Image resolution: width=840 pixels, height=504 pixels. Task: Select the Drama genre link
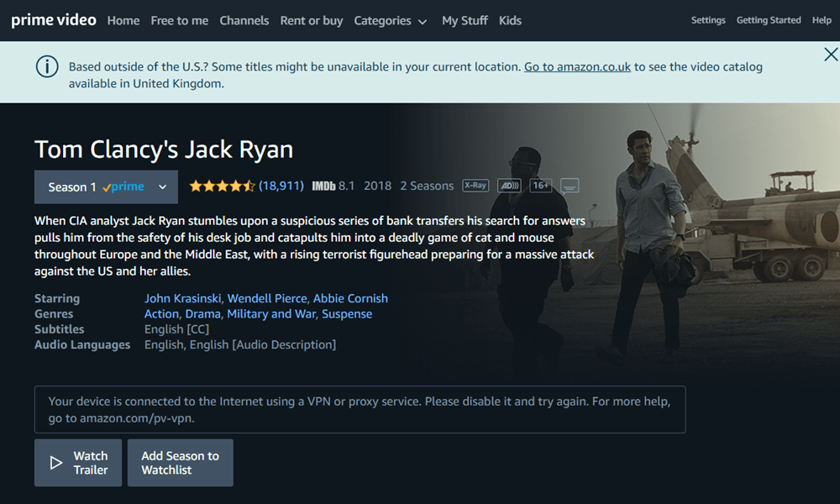click(203, 314)
